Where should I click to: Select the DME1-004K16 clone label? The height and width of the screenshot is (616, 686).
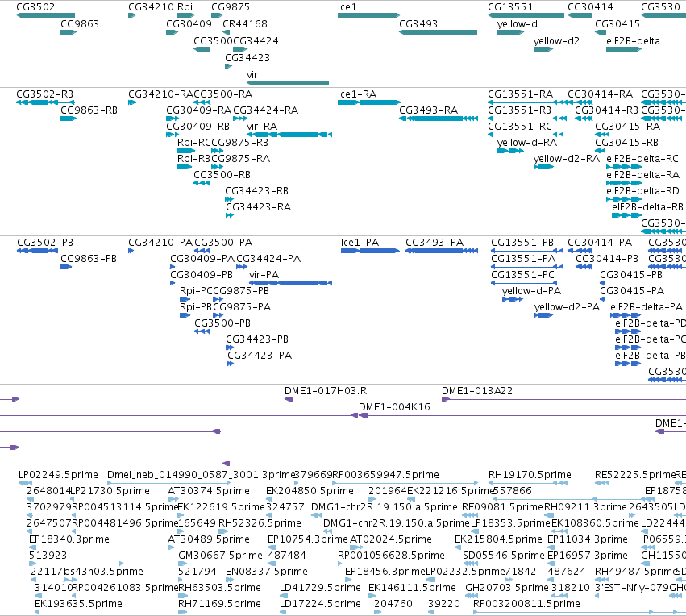(x=394, y=407)
